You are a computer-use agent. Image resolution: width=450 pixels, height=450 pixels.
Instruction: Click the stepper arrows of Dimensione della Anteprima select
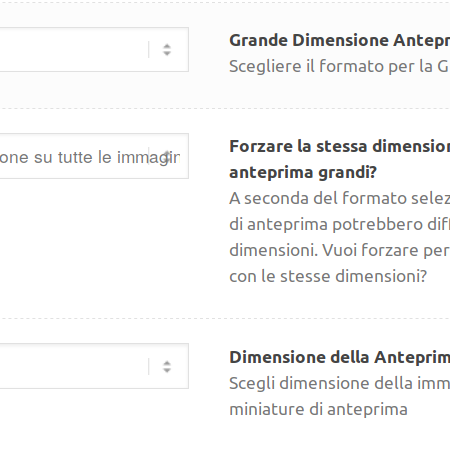point(167,367)
